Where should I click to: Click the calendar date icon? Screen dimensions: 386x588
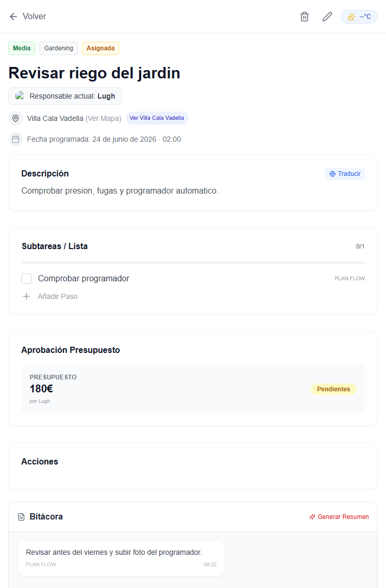[16, 139]
